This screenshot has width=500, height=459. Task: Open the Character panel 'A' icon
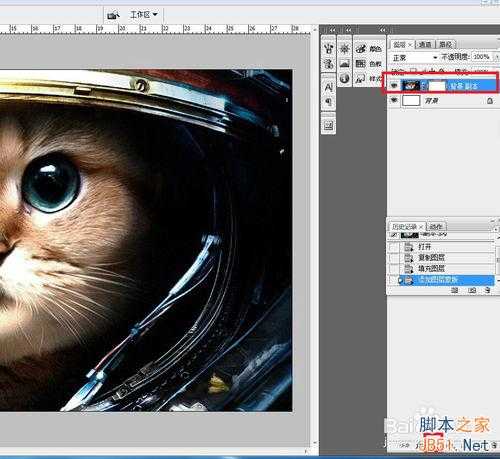(x=328, y=87)
